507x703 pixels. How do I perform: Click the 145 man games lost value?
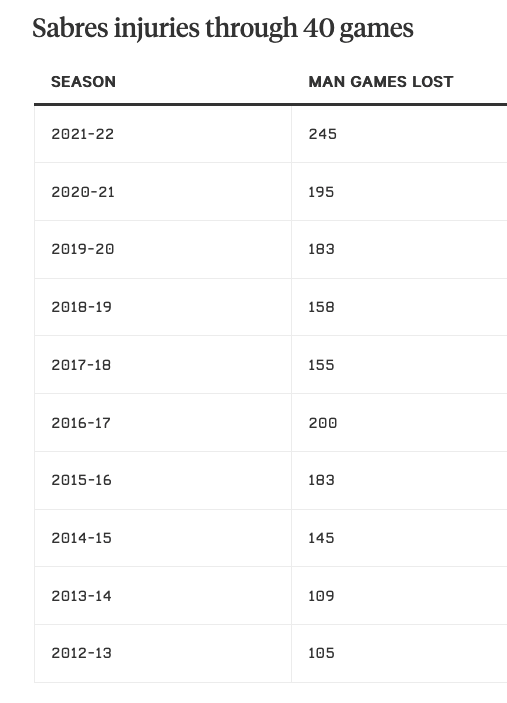(x=321, y=538)
